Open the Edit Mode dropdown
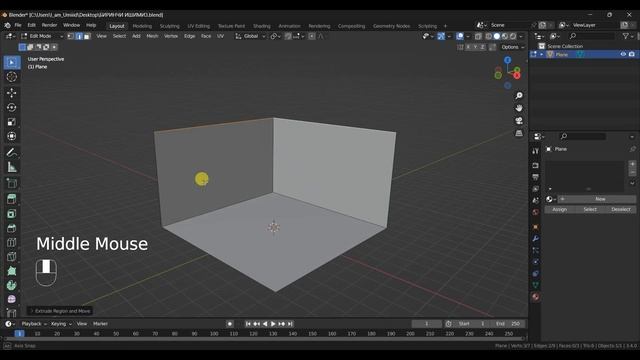The image size is (640, 360). (x=42, y=36)
